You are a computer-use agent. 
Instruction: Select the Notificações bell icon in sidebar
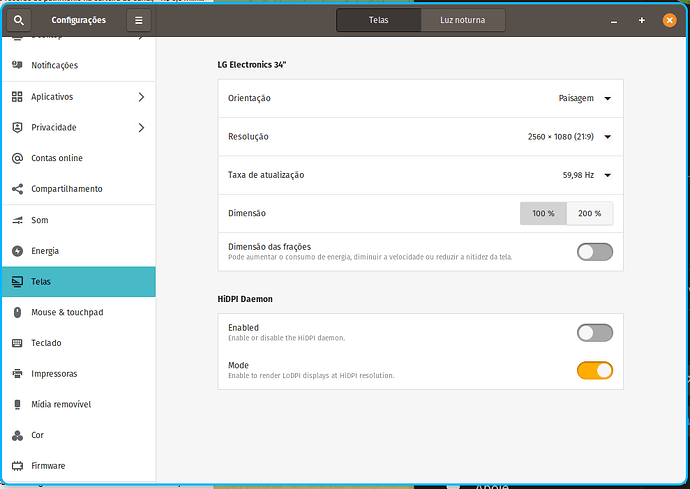click(x=17, y=66)
